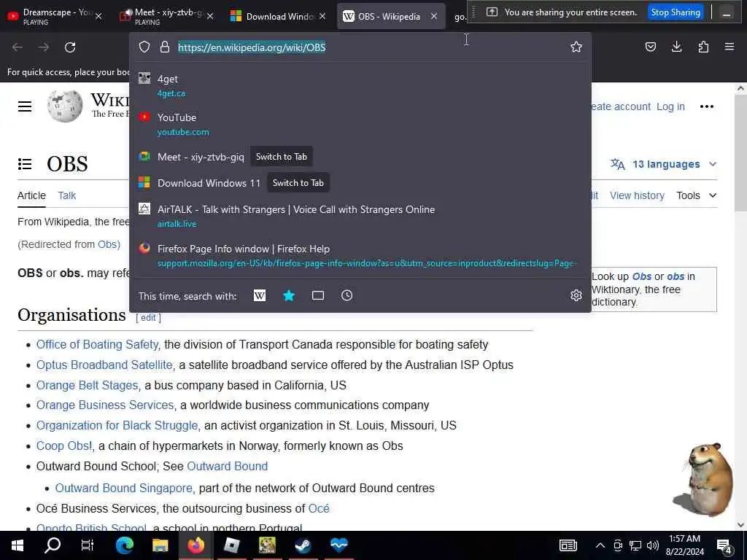Screen dimensions: 747x560
Task: Select AirTALK suggestion in dropdown
Action: pyautogui.click(x=360, y=216)
